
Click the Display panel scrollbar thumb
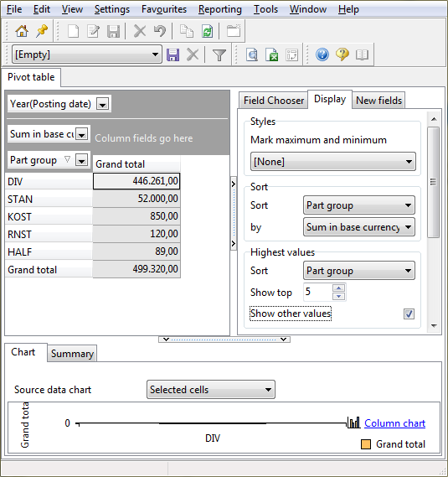[x=434, y=182]
